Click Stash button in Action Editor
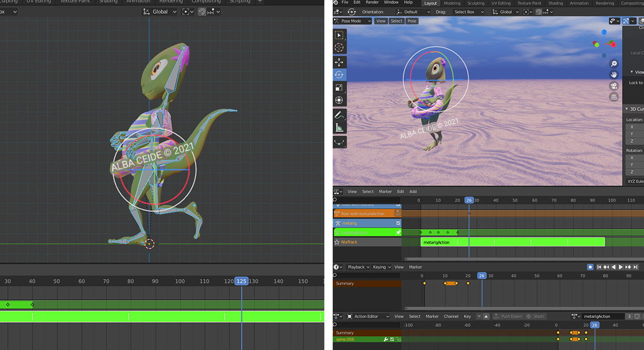The width and height of the screenshot is (644, 350). click(x=535, y=316)
